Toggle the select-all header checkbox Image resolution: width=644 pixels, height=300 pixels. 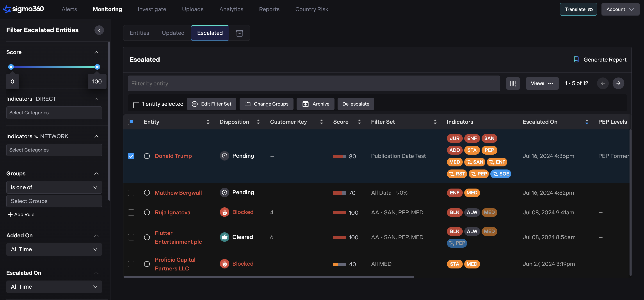tap(131, 122)
